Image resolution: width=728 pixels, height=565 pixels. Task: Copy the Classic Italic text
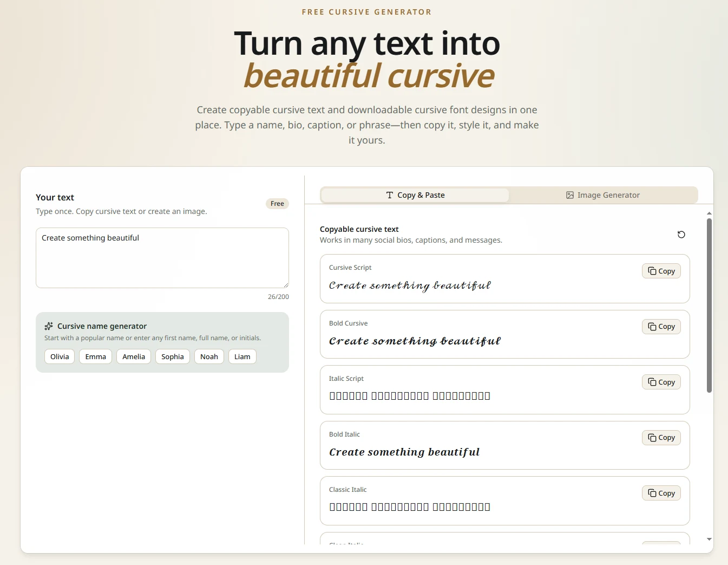pos(661,493)
